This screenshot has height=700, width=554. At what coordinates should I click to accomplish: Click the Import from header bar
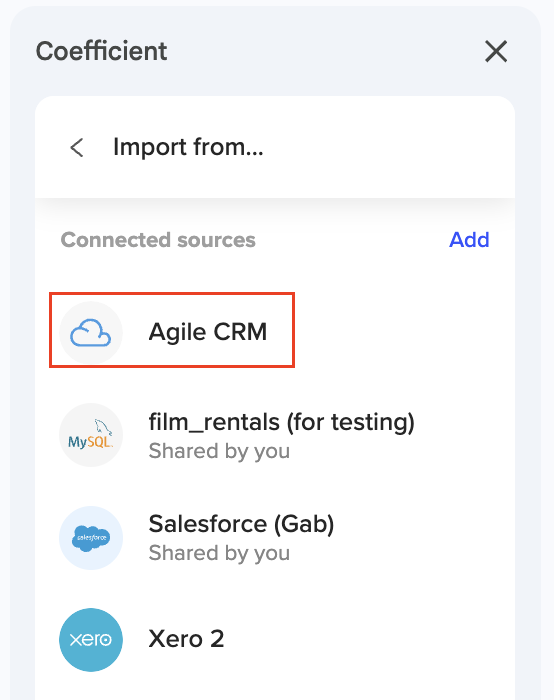click(x=275, y=147)
